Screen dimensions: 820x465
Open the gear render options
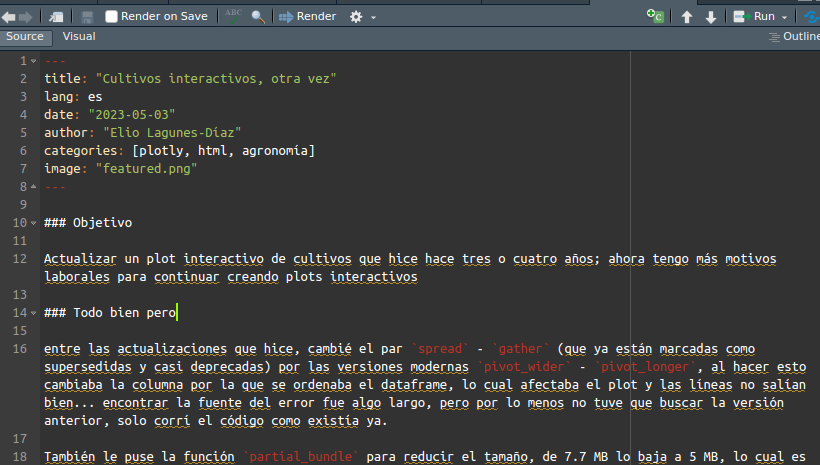coord(356,17)
